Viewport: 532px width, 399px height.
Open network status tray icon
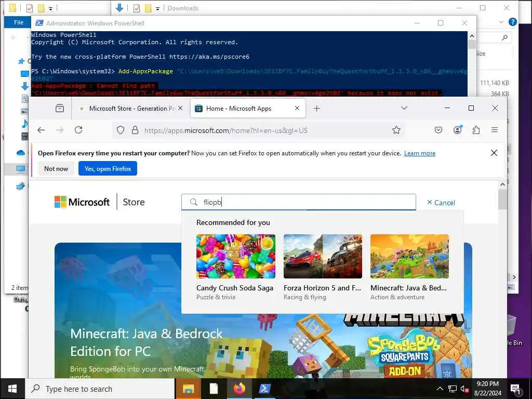click(x=453, y=389)
